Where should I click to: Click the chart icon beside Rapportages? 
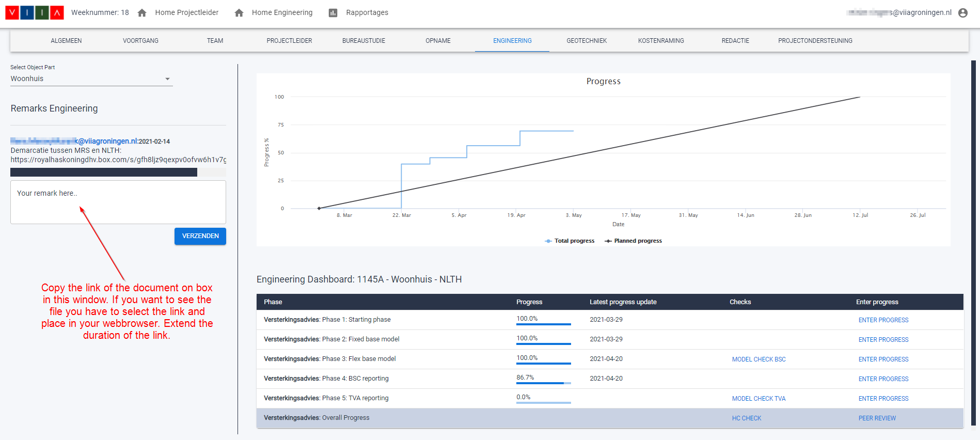pyautogui.click(x=333, y=13)
